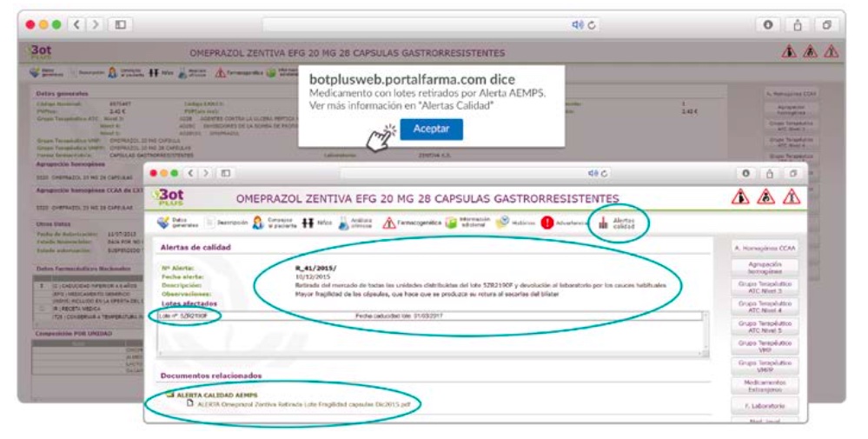The width and height of the screenshot is (868, 439).
Task: Select the Farmacogenética warning triangle icon
Action: 390,223
